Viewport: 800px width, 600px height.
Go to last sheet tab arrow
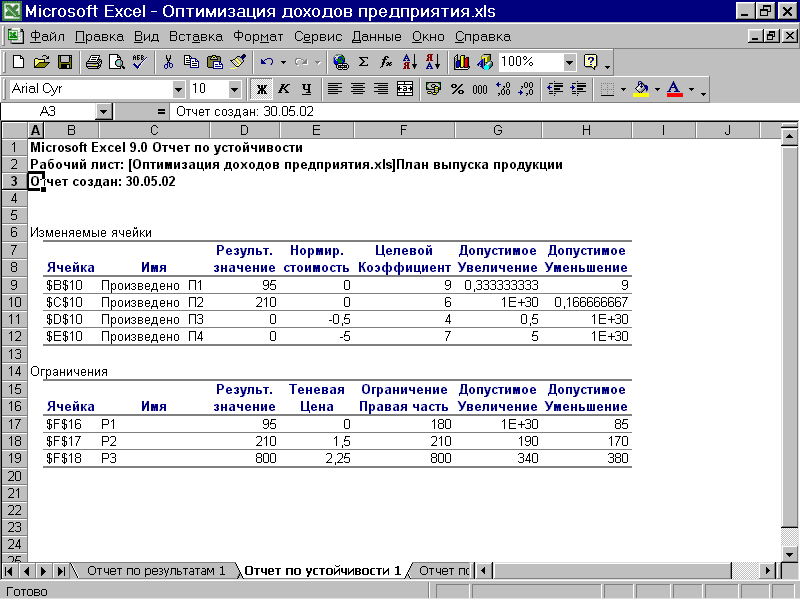(x=61, y=571)
